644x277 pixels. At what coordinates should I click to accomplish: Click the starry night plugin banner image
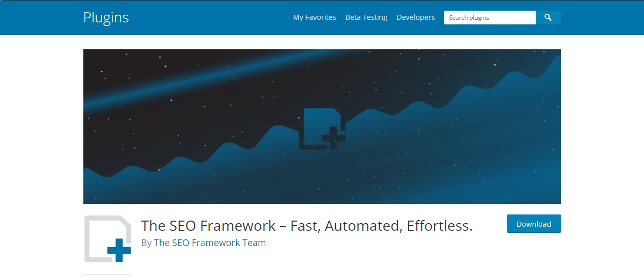(x=322, y=127)
